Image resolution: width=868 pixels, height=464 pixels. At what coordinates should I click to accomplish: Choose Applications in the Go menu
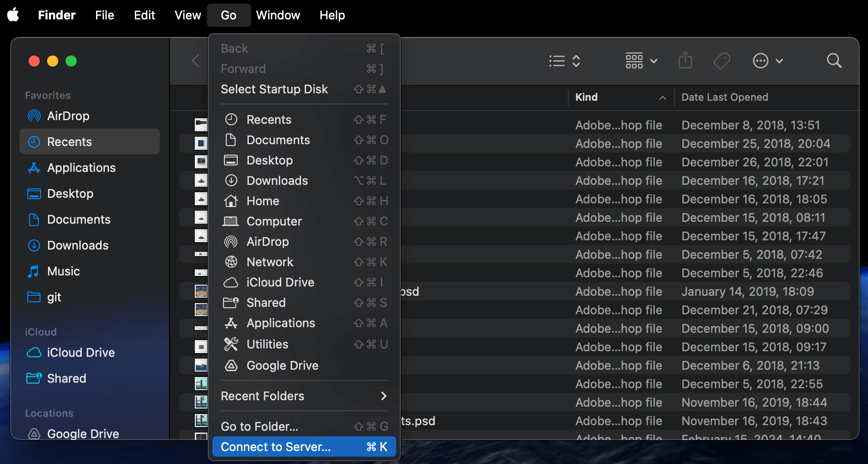(x=304, y=323)
